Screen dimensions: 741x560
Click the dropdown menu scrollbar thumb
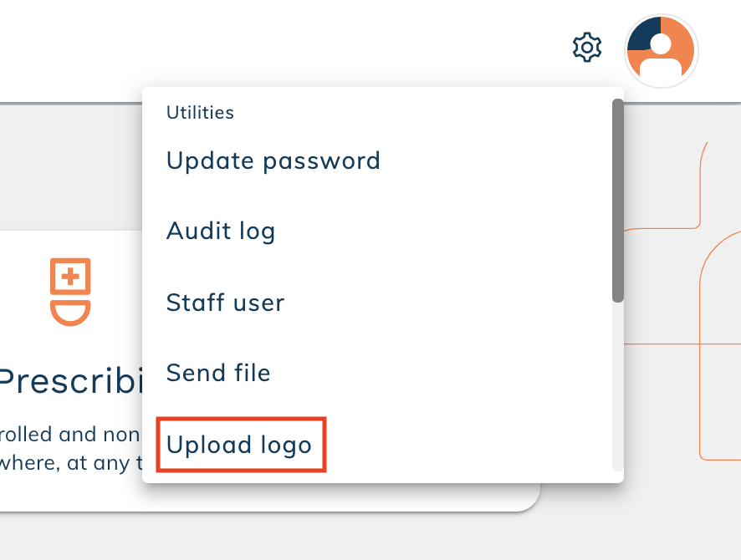[617, 201]
